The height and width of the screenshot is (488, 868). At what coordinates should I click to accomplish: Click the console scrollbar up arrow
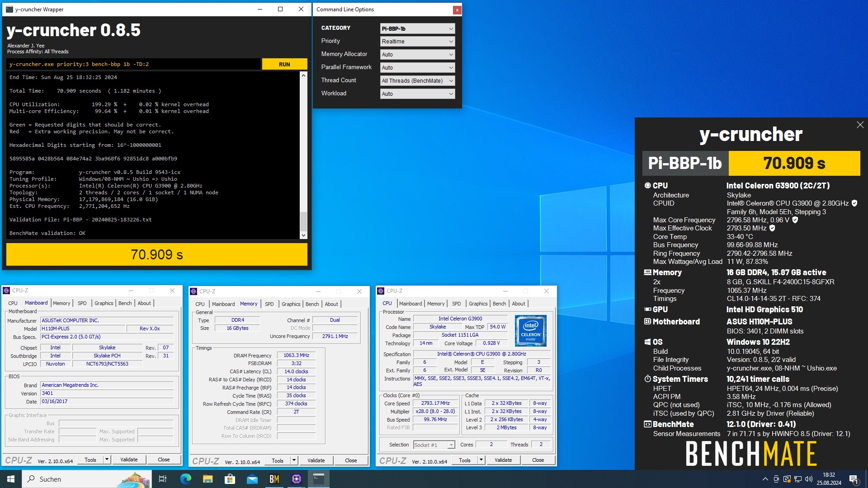tap(303, 75)
